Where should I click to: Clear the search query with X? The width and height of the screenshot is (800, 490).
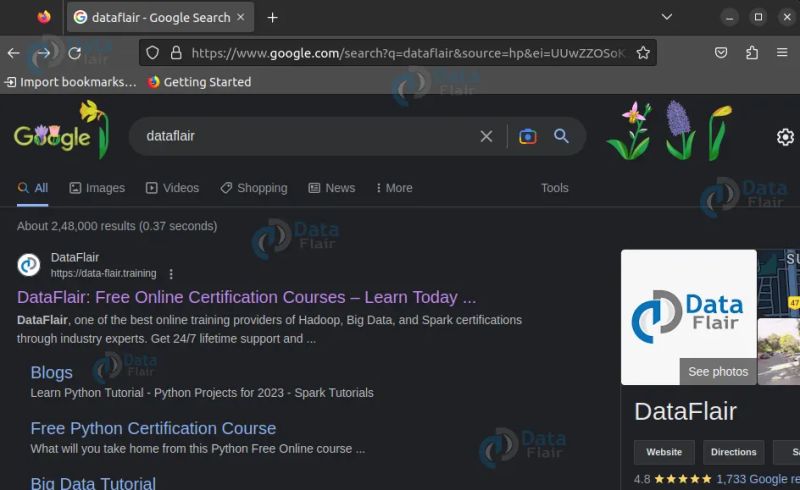pyautogui.click(x=486, y=136)
